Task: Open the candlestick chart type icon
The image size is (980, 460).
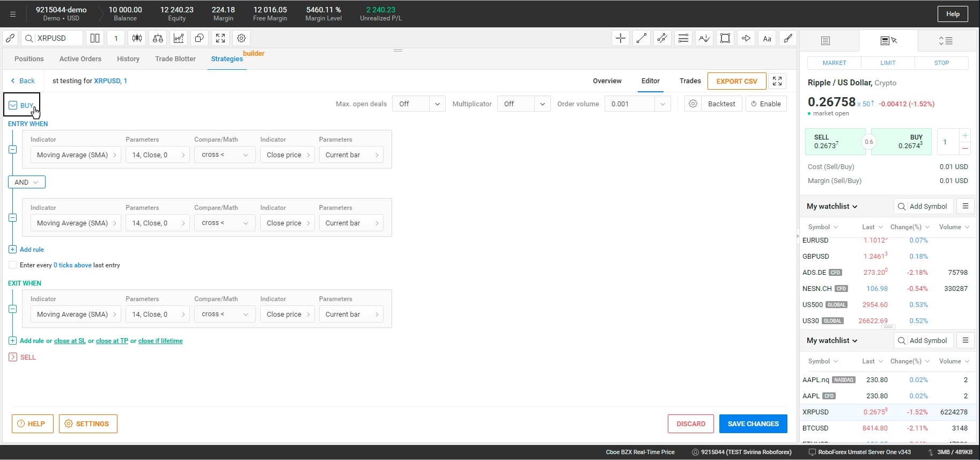Action: coord(137,38)
